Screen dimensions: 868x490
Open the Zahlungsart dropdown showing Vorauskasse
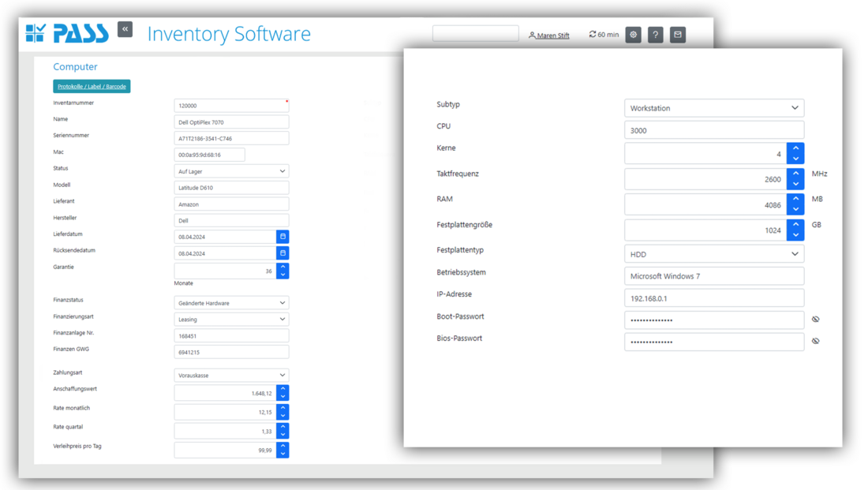(231, 374)
